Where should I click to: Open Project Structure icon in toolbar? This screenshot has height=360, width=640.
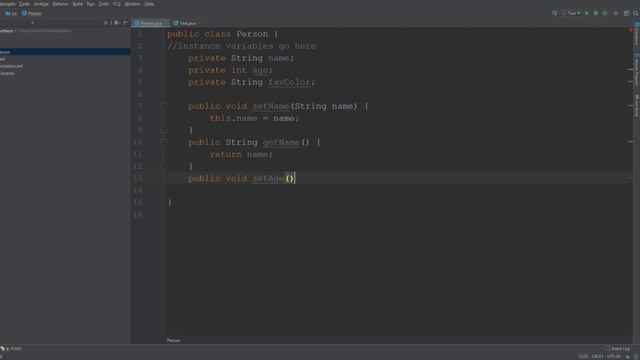point(627,13)
